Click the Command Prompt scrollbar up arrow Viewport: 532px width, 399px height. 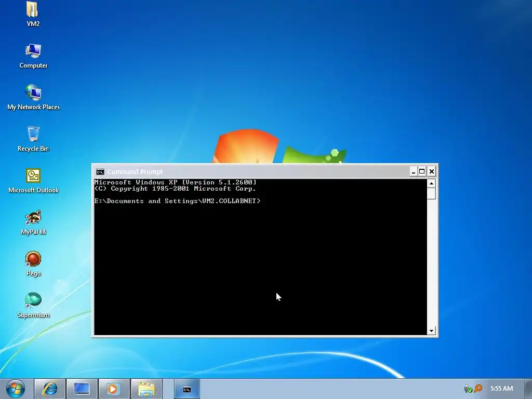tap(431, 183)
